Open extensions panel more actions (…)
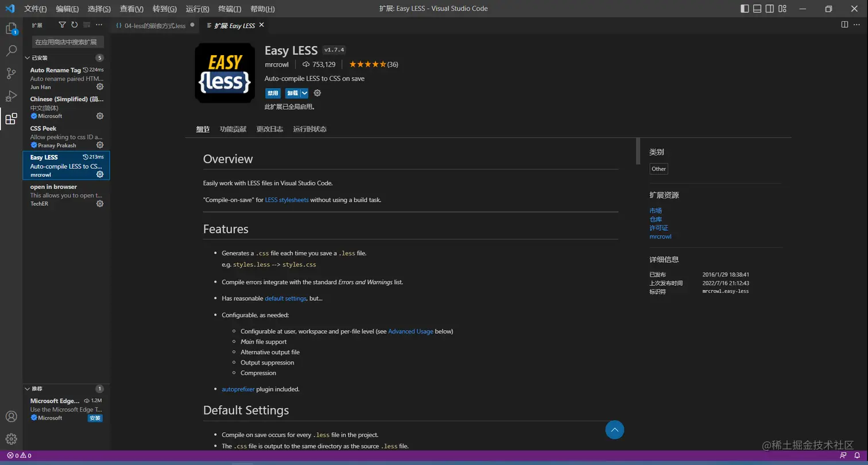 99,25
